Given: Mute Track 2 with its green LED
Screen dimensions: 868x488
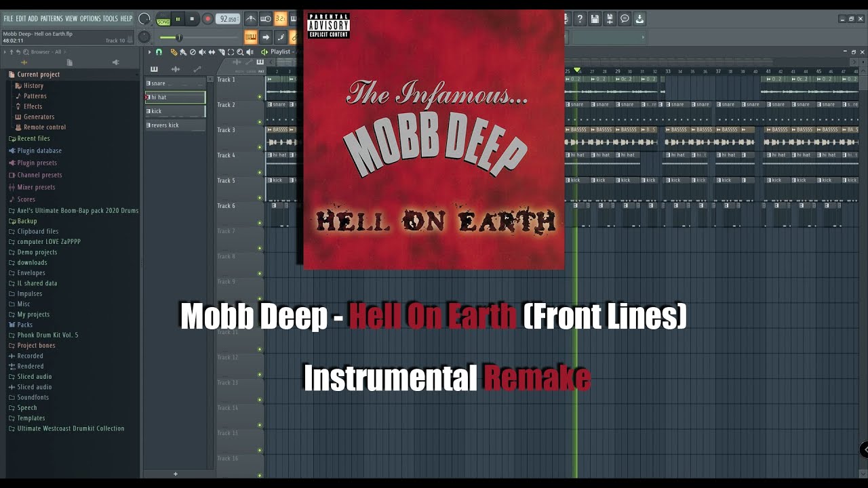Looking at the screenshot, I should [260, 122].
